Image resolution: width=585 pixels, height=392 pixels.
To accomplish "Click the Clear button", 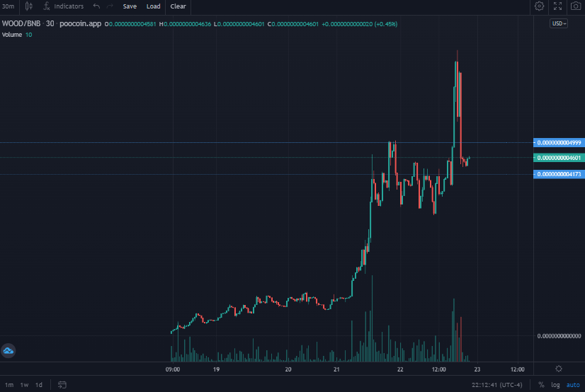I will point(178,6).
